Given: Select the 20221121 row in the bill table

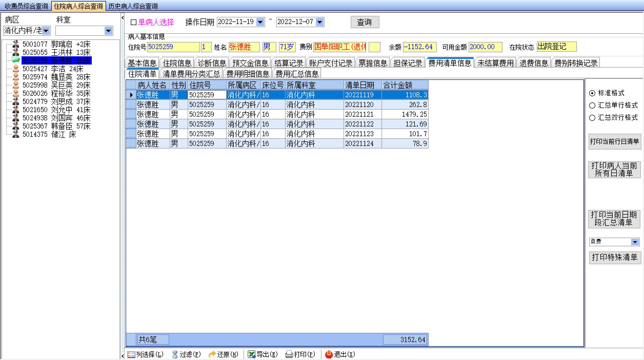Looking at the screenshot, I should 359,114.
